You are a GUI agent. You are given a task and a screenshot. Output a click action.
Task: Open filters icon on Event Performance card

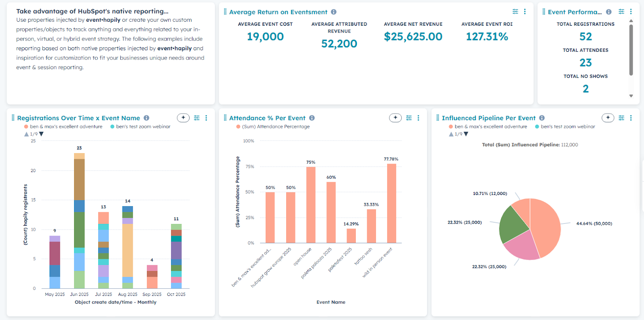pyautogui.click(x=621, y=12)
